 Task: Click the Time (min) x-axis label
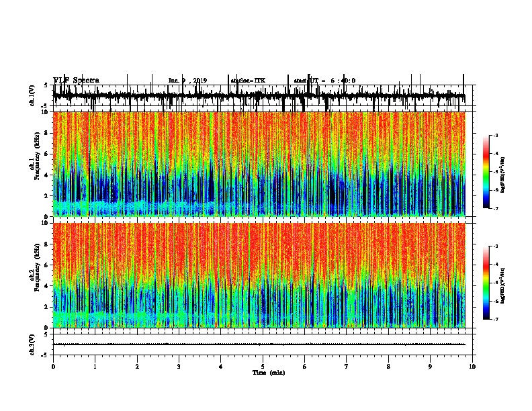click(269, 373)
